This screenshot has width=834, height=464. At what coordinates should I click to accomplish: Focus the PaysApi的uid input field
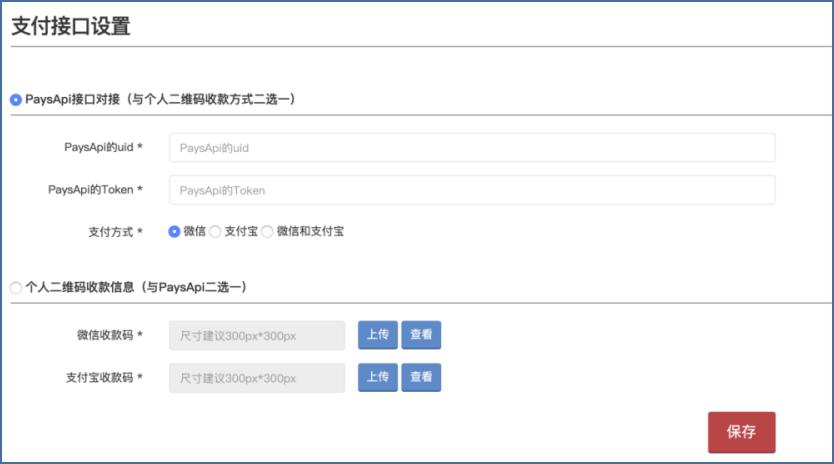472,147
